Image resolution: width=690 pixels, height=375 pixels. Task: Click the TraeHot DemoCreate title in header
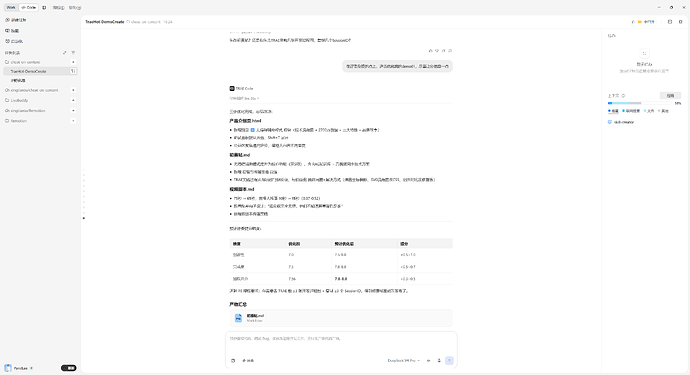[105, 22]
